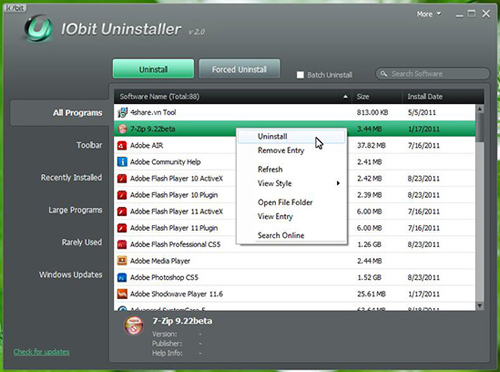500x372 pixels.
Task: Expand the View Style submenu arrow
Action: (338, 183)
